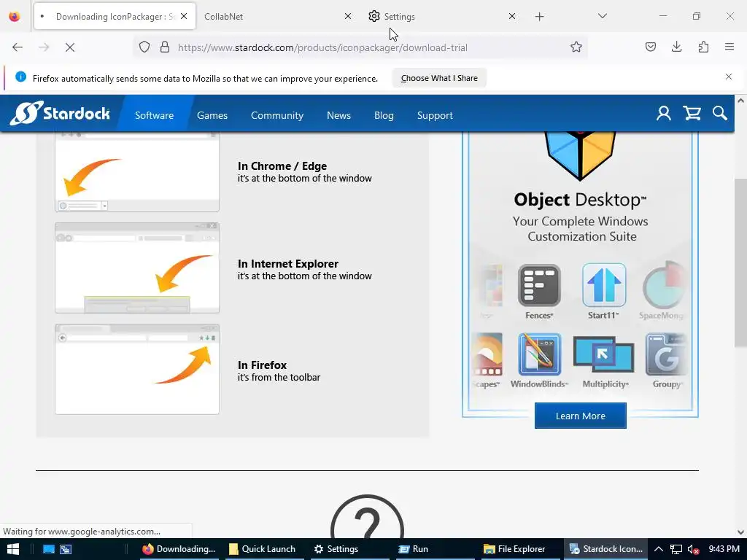Open the network status tray icon
Screen dimensions: 747x560
[x=676, y=549]
